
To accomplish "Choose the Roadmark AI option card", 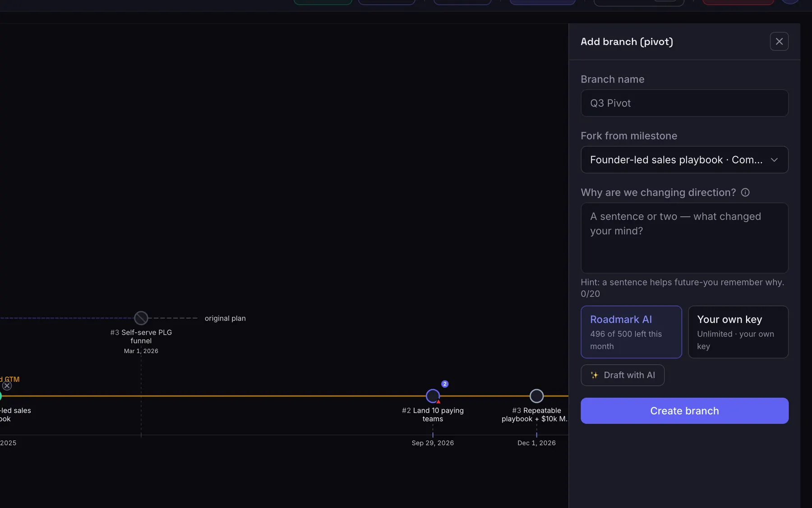I will 631,332.
